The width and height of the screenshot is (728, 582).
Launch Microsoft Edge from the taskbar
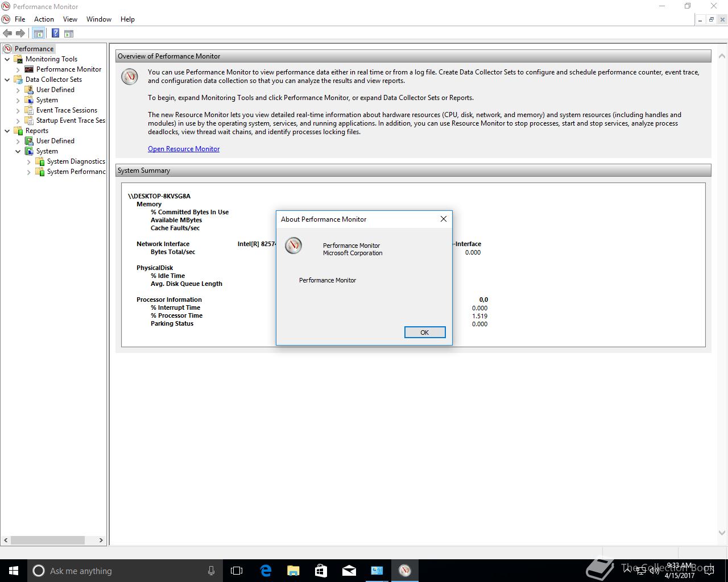click(266, 571)
